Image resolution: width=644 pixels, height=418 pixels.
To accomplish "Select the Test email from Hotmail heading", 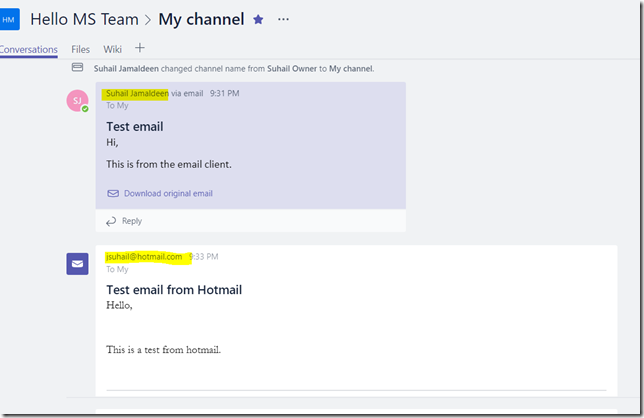I will 174,290.
